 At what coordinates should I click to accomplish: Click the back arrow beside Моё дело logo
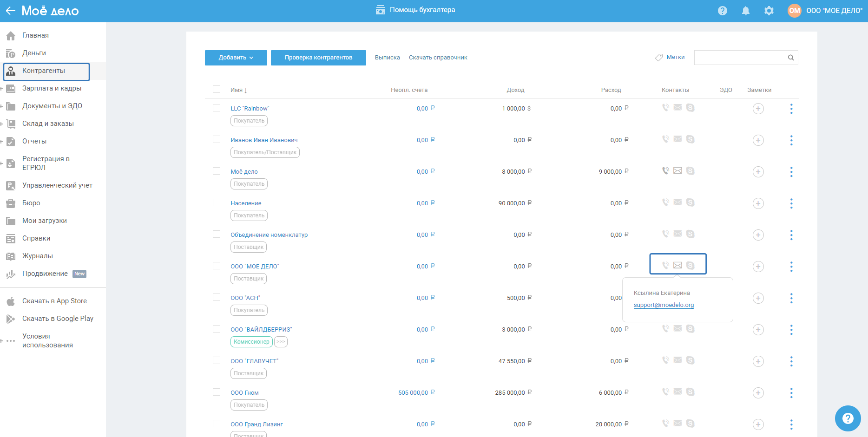tap(10, 11)
